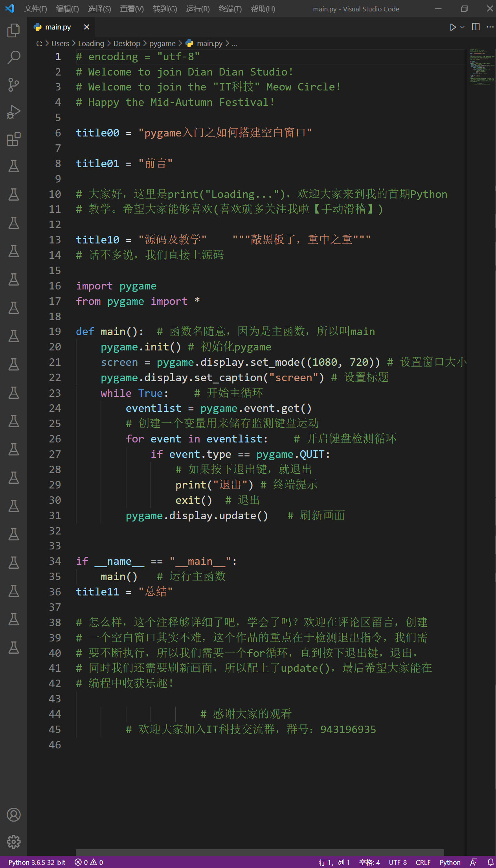
Task: Open the main.py breadcrumb item
Action: coord(204,43)
